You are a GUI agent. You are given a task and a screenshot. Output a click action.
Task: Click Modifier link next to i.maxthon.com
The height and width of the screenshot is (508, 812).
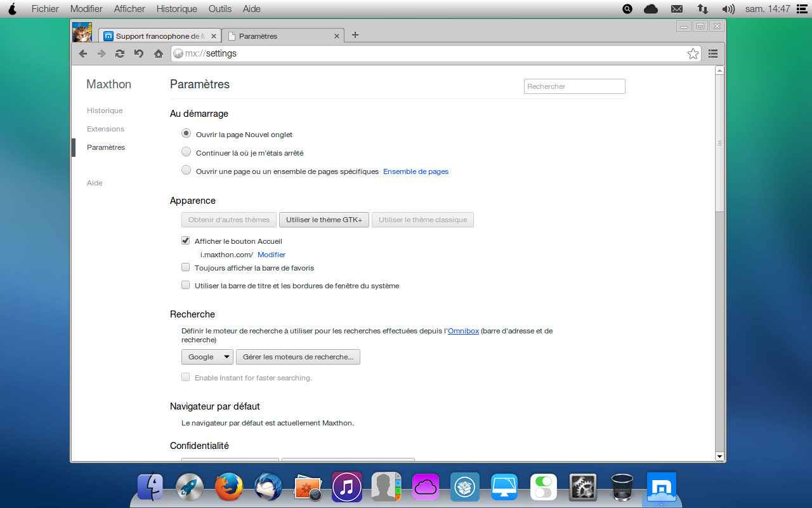272,255
